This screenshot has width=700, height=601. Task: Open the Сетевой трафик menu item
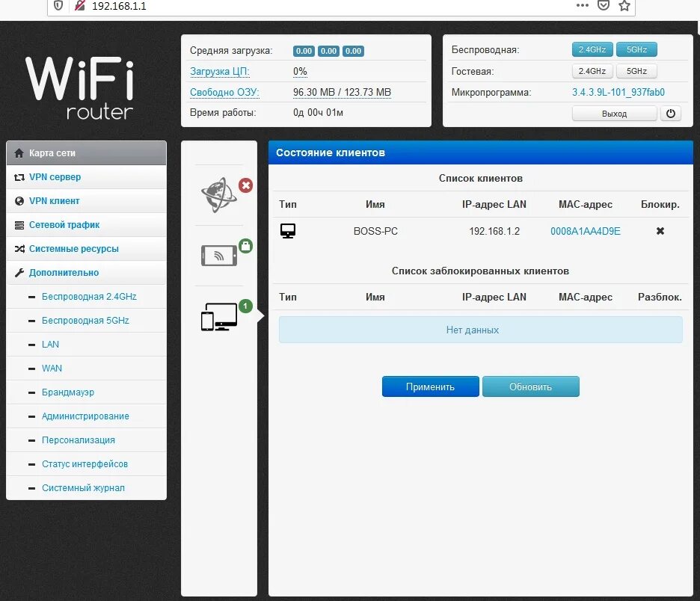coord(87,225)
